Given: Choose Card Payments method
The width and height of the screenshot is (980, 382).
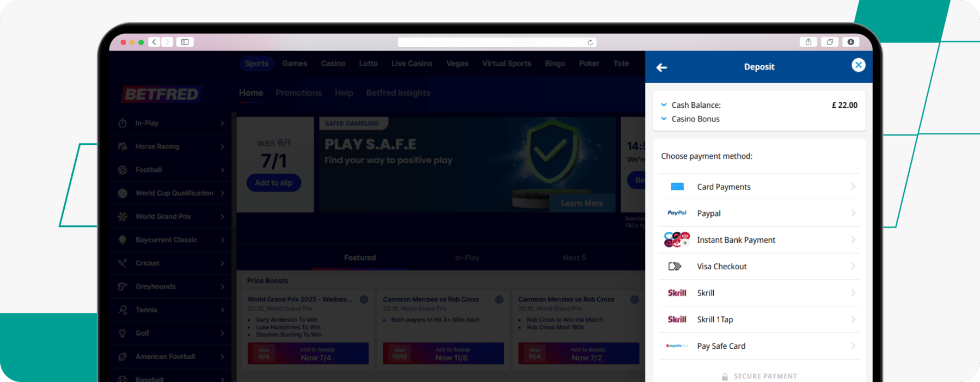Looking at the screenshot, I should pos(759,187).
